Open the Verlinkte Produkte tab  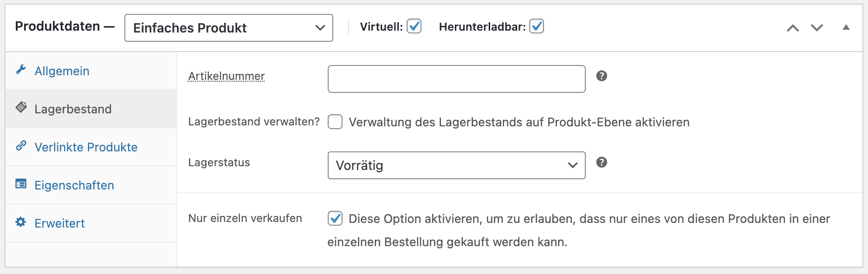click(x=86, y=147)
